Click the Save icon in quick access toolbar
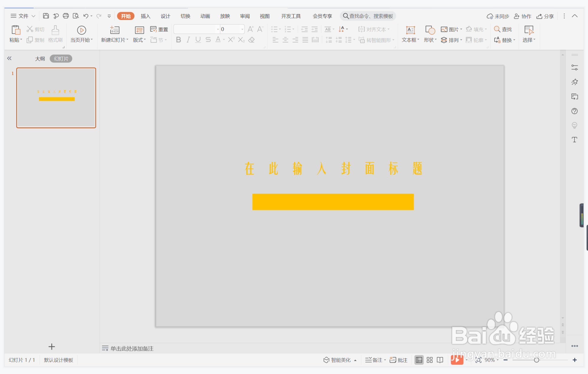The width and height of the screenshot is (588, 374). coord(46,16)
